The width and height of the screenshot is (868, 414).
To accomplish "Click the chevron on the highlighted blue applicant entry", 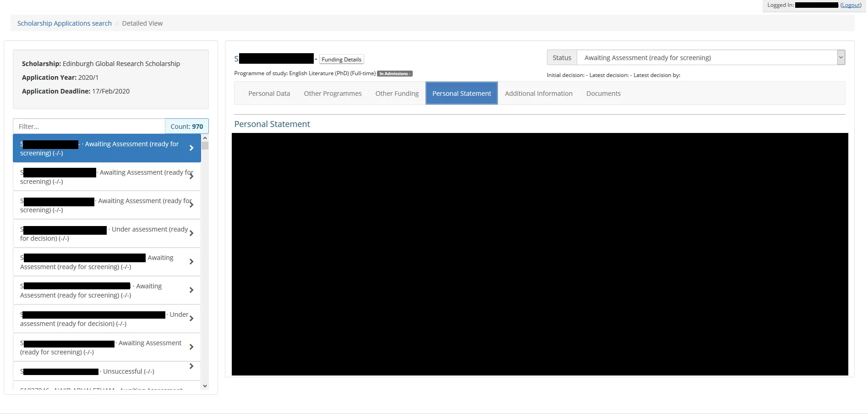I will [191, 148].
